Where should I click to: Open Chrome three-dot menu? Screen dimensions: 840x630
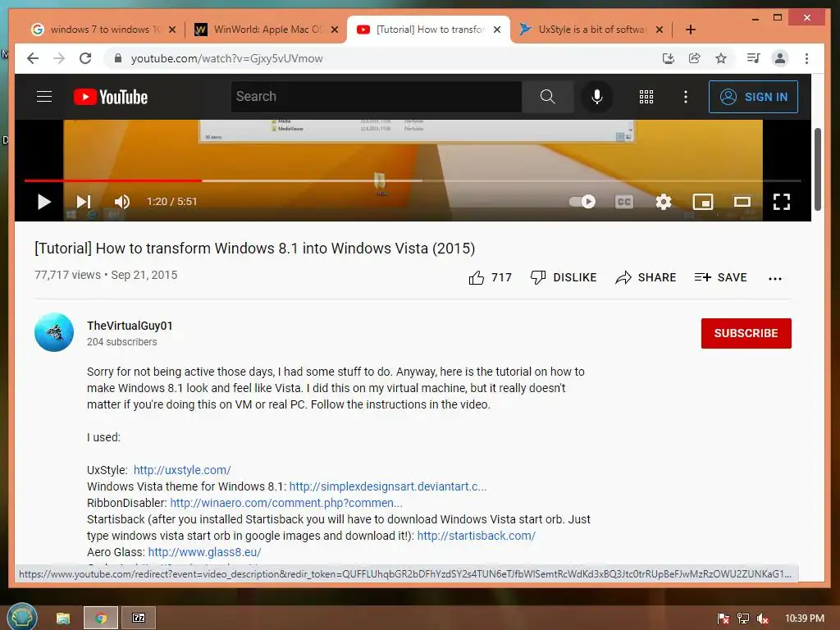[807, 58]
